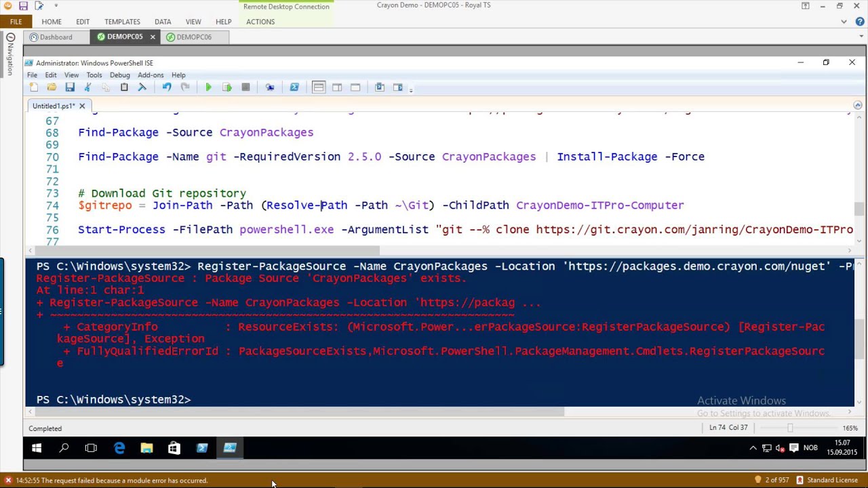Open taskbar search magnifier

[x=64, y=448]
